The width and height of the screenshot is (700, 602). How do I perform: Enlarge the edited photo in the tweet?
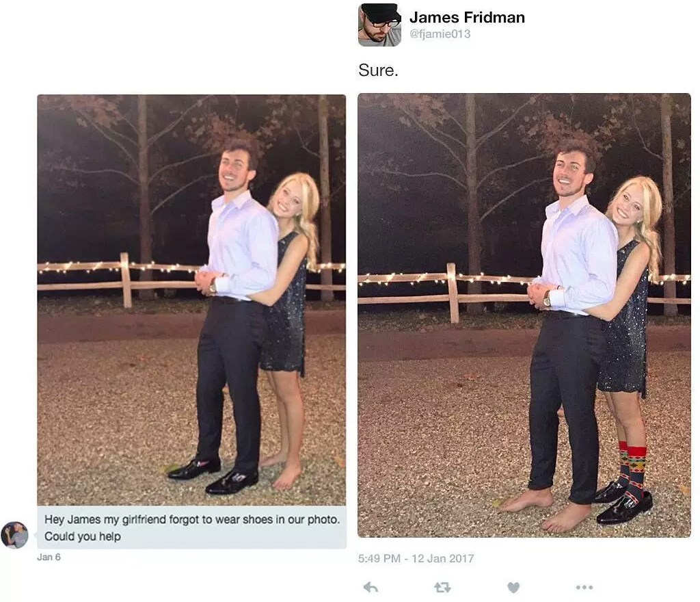524,315
